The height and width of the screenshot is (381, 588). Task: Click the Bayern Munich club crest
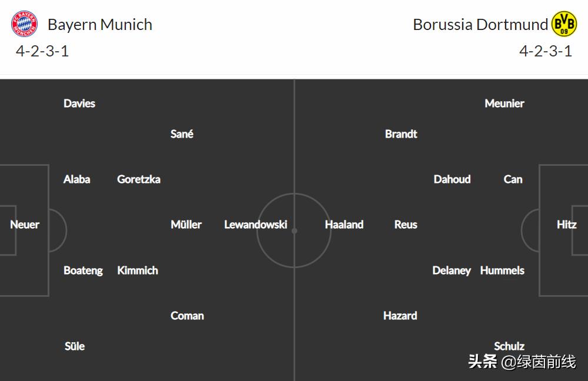24,24
